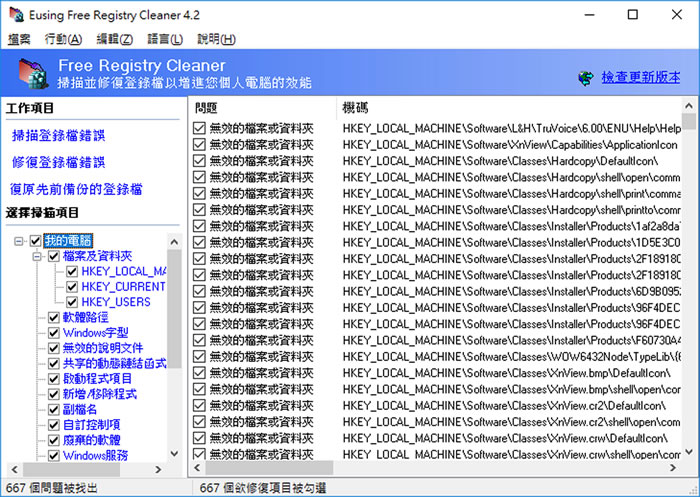The height and width of the screenshot is (497, 700).
Task: Click the tree panel scroll-down arrow
Action: pos(175,453)
